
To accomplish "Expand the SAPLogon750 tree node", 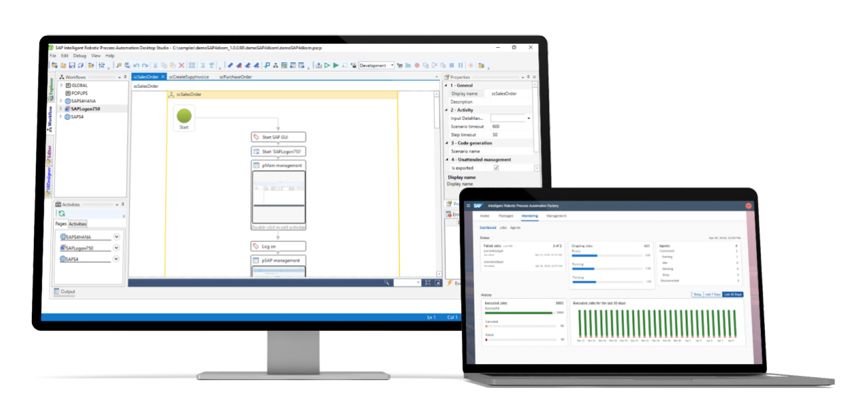I will point(61,109).
